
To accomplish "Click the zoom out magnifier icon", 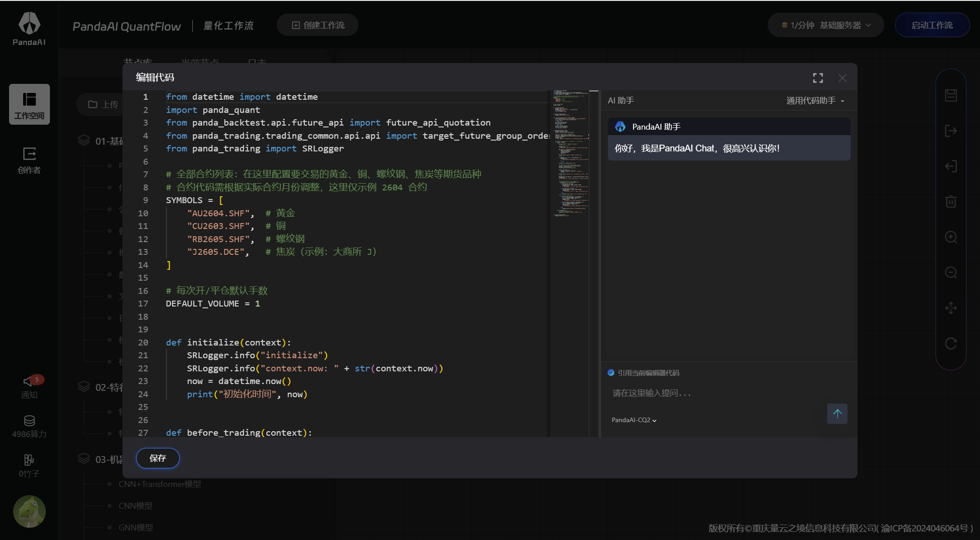I will [x=951, y=272].
